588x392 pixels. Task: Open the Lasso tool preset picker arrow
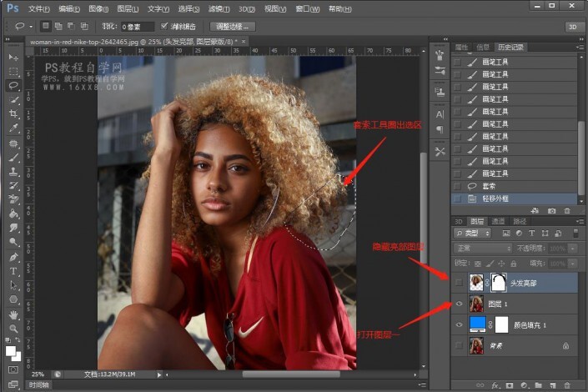(31, 27)
